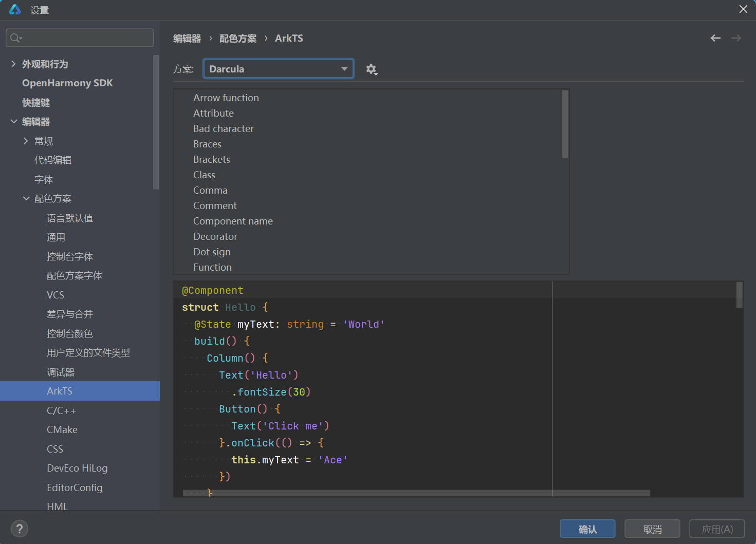
Task: Go forward with the right arrow
Action: tap(736, 38)
